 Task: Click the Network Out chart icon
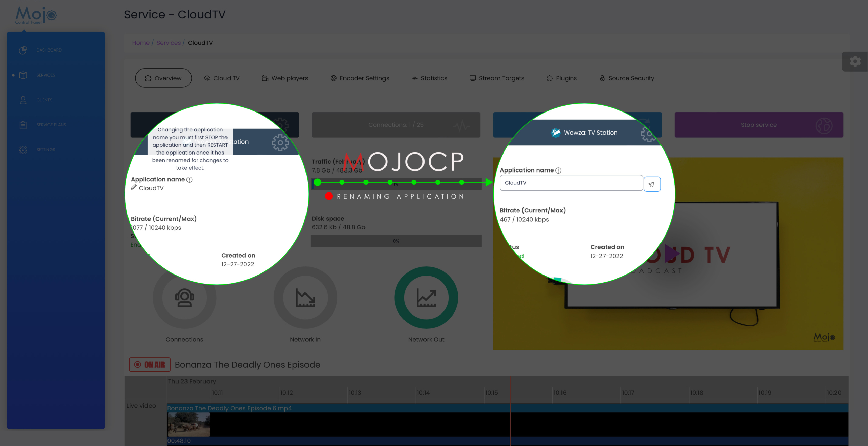426,298
